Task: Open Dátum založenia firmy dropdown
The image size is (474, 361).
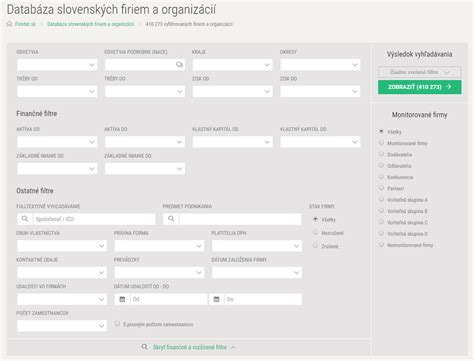Action: click(x=257, y=272)
